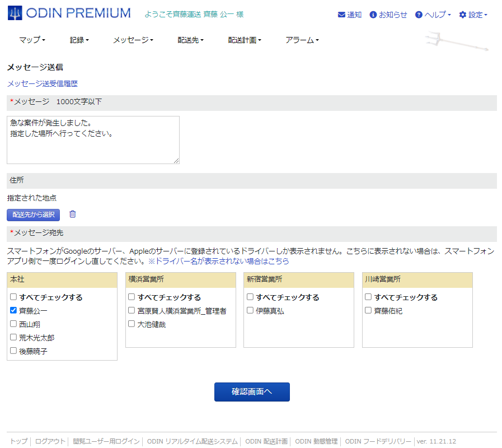
Task: Check the 西山翔 driver checkbox
Action: click(x=13, y=324)
